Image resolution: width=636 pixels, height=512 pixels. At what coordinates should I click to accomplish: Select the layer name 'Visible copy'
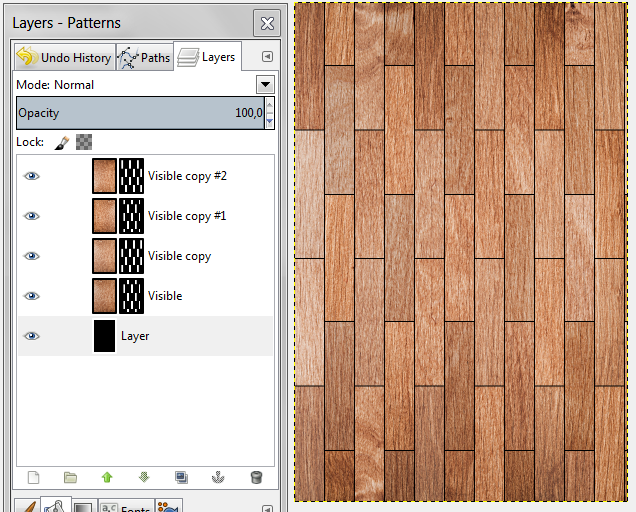pos(179,256)
